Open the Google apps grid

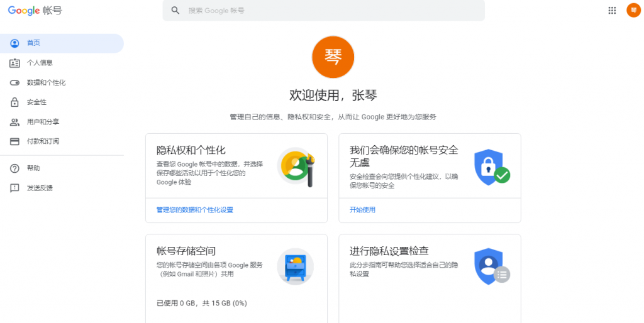click(612, 10)
